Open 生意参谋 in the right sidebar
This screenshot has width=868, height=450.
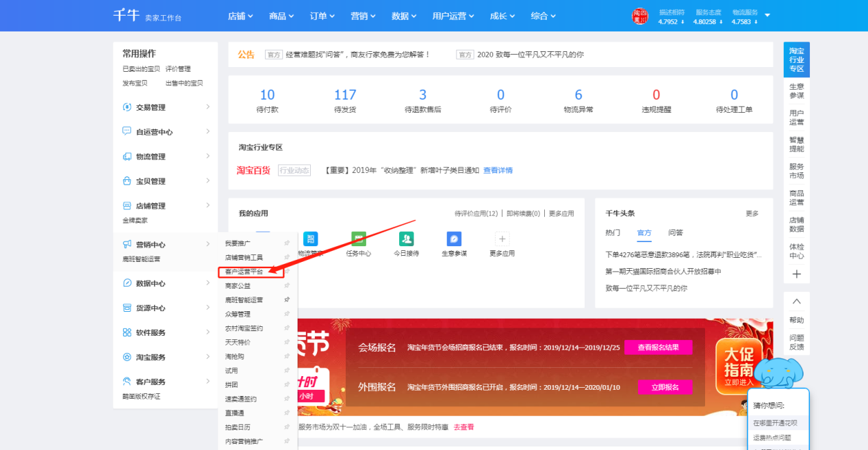tap(797, 91)
